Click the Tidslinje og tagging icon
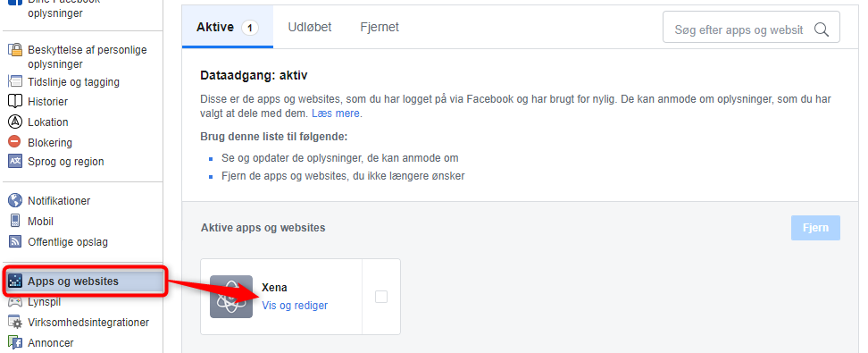The image size is (868, 353). click(x=15, y=82)
